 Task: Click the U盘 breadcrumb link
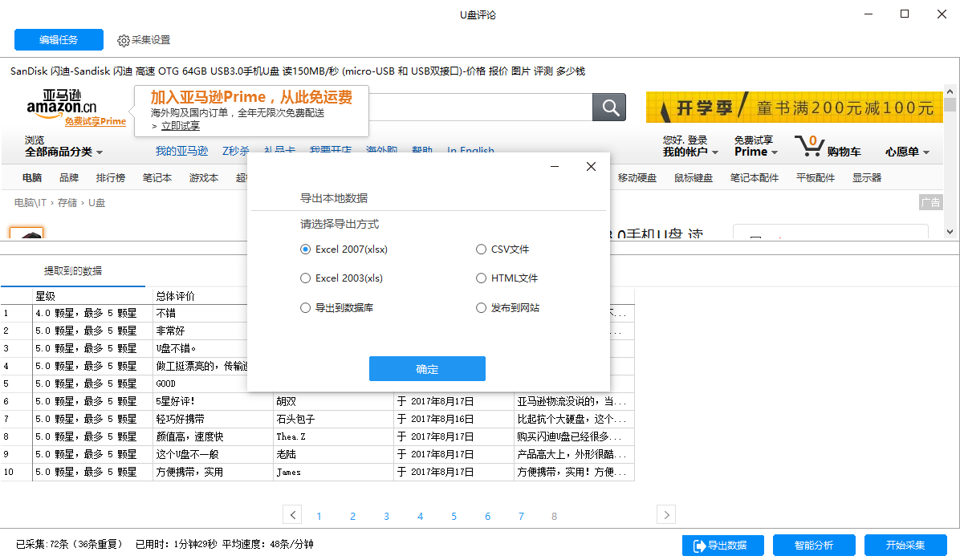(x=97, y=203)
